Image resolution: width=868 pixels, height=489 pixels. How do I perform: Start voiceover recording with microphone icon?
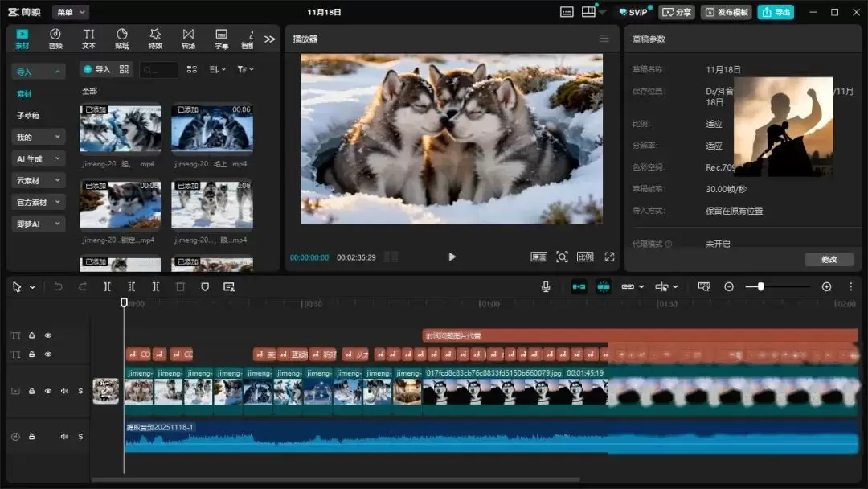546,286
